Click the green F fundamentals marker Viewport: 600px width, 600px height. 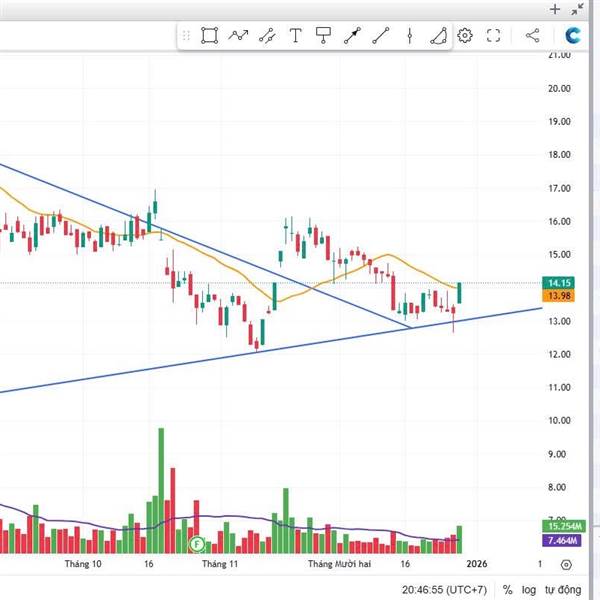(x=197, y=543)
